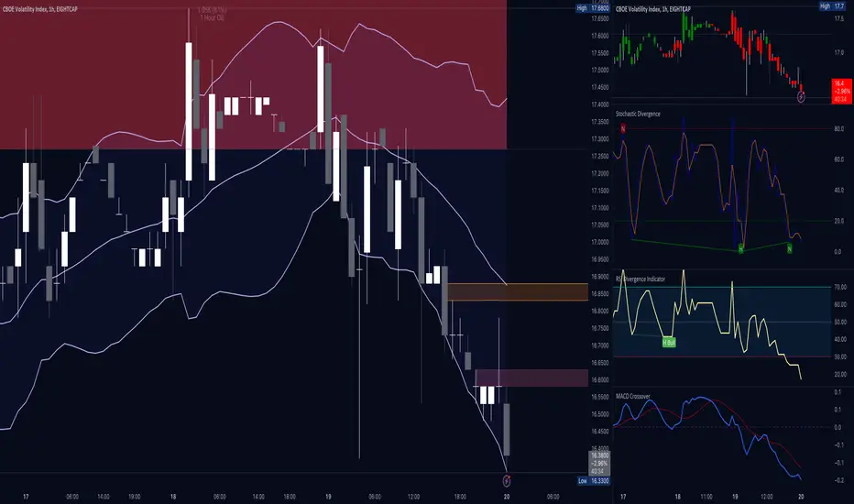The width and height of the screenshot is (854, 504).
Task: Click the 30.00 level on RSI scale
Action: [840, 357]
